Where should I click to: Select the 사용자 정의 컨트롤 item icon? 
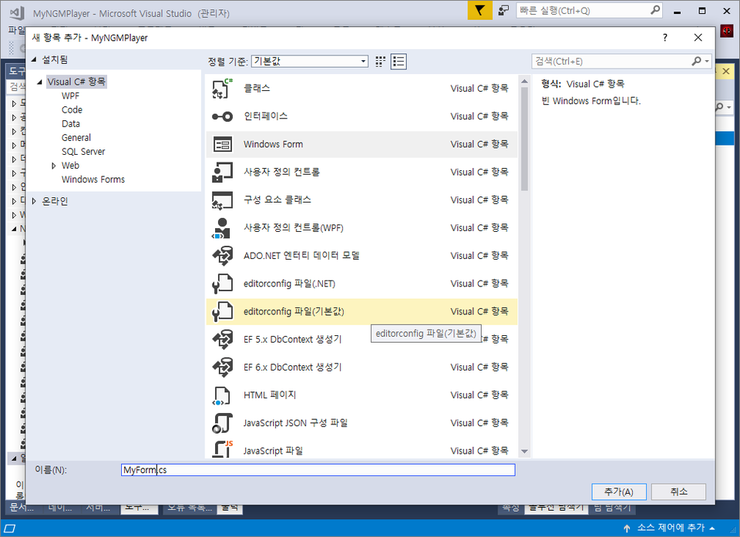point(222,172)
